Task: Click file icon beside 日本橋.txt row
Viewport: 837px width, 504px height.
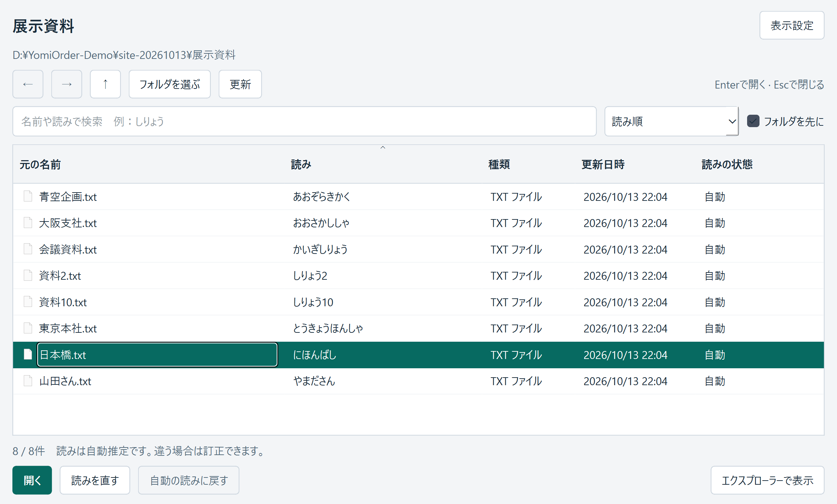Action: [28, 354]
